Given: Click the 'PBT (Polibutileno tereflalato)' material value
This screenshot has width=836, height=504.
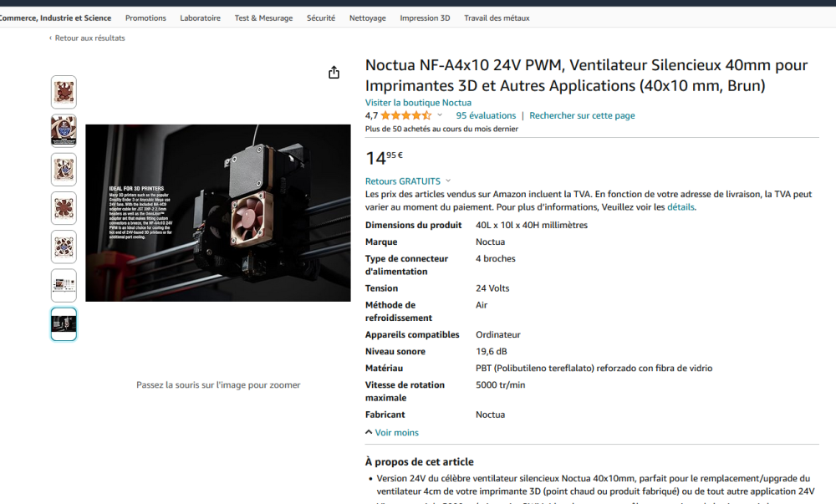Looking at the screenshot, I should pyautogui.click(x=594, y=368).
